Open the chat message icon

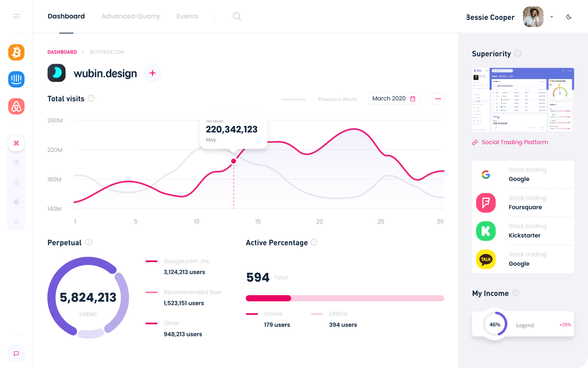[16, 354]
